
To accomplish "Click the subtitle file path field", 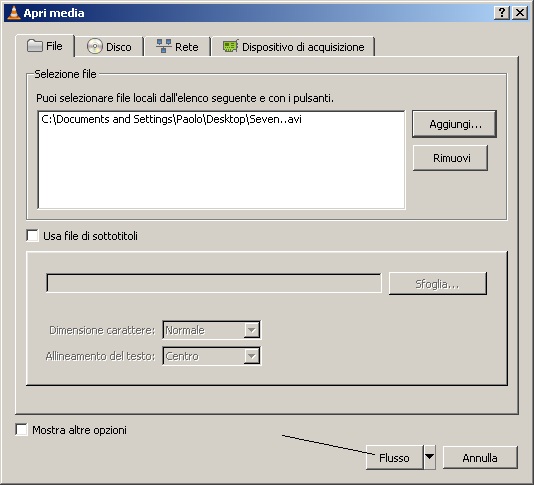I will click(x=214, y=283).
